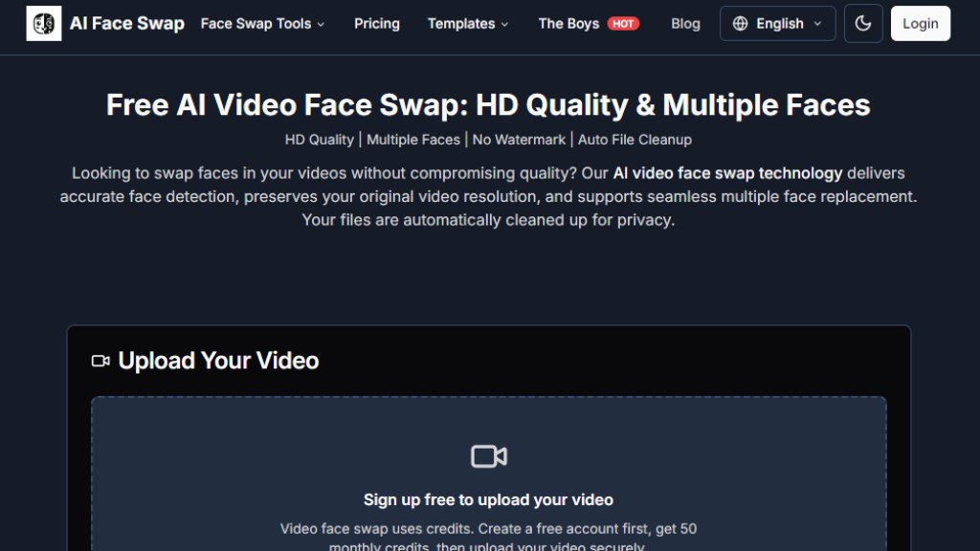The width and height of the screenshot is (980, 551).
Task: Open The Boys page
Action: click(568, 24)
